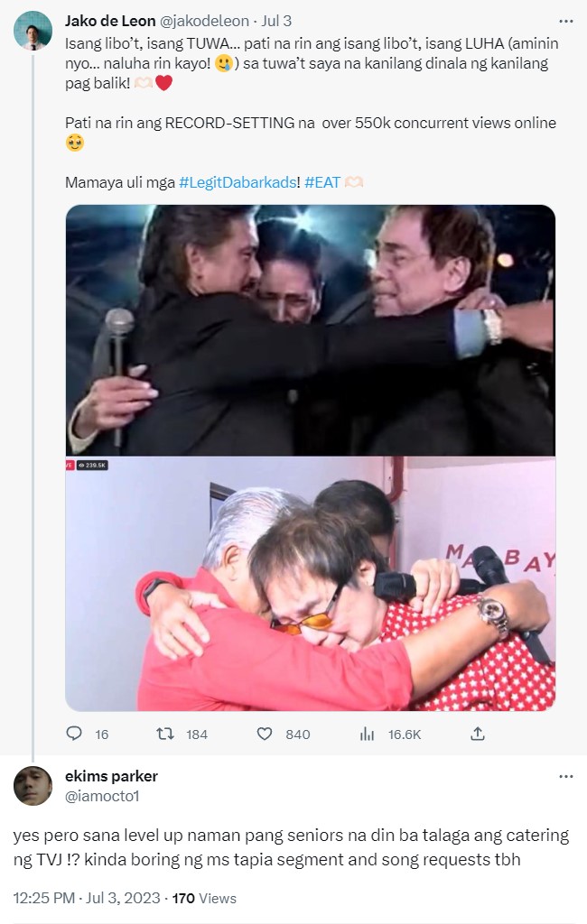This screenshot has width=587, height=924.
Task: Open Jako de Leon's profile avatar
Action: pos(33,32)
